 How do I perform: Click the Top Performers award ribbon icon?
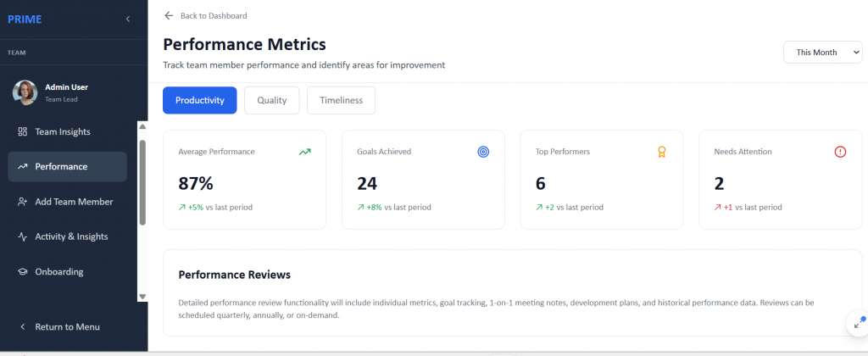(662, 152)
